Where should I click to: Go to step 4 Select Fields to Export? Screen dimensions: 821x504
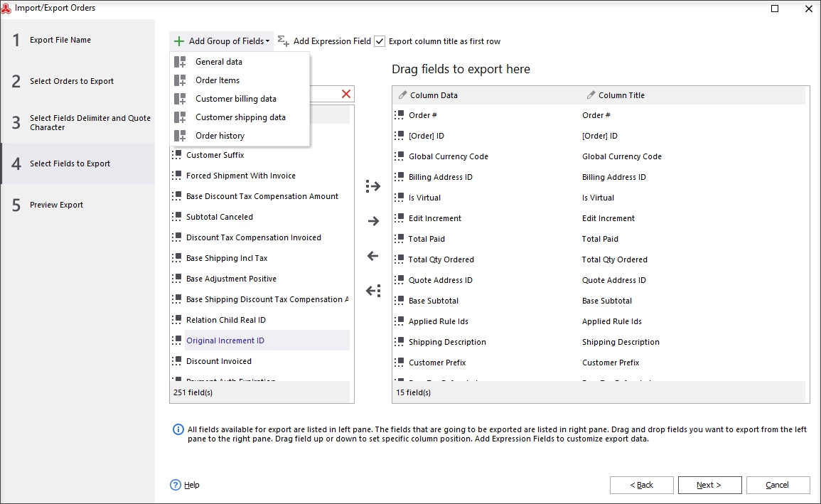(x=77, y=163)
